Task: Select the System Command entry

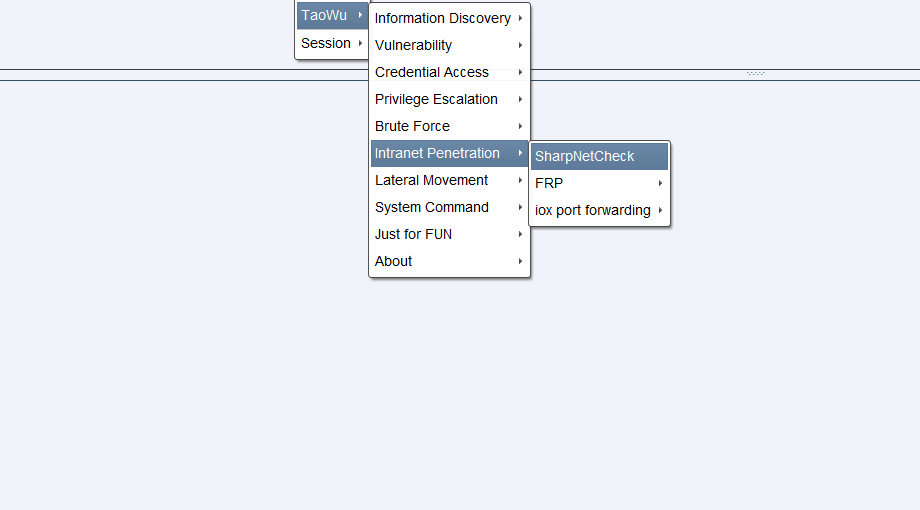Action: (431, 207)
